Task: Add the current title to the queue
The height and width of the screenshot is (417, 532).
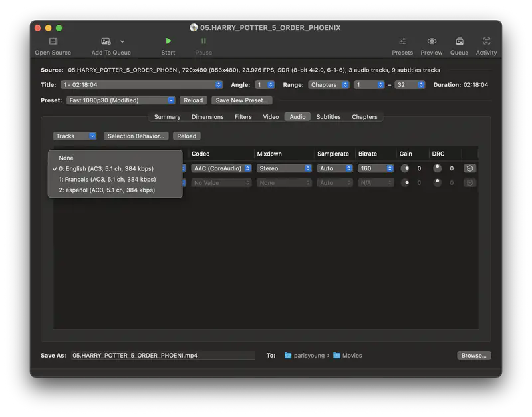Action: click(x=105, y=41)
